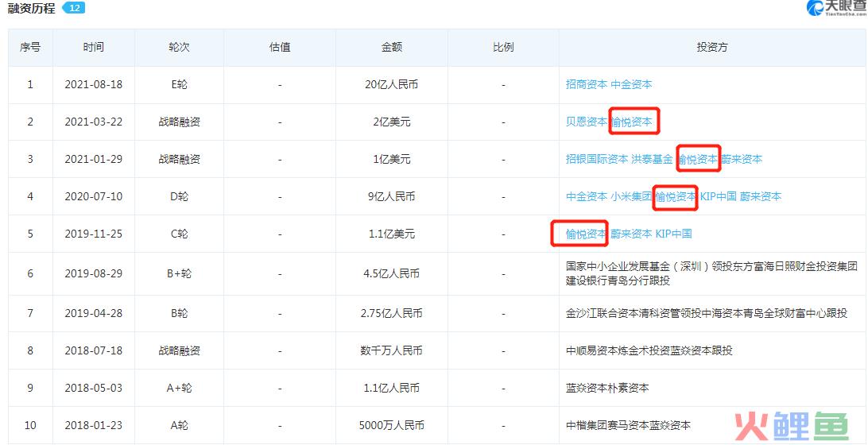This screenshot has height=445, width=868.
Task: Open 中金资本 link in E轮 row
Action: click(631, 85)
